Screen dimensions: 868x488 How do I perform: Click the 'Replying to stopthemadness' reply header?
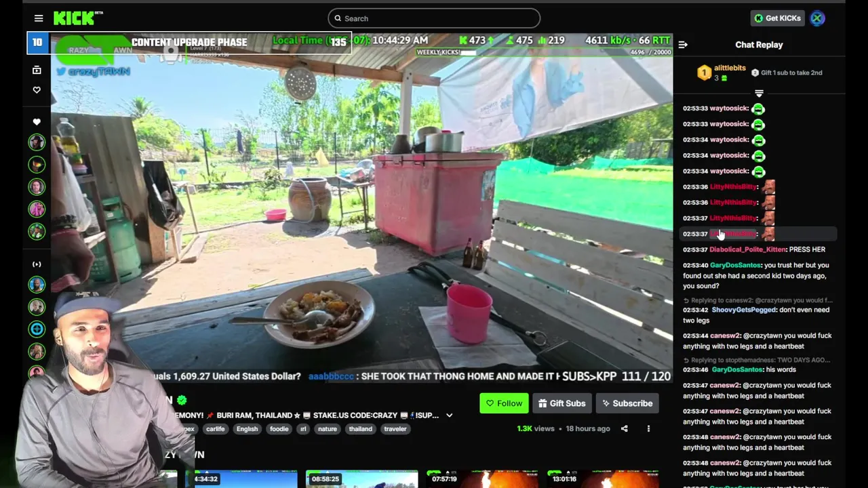tap(756, 360)
